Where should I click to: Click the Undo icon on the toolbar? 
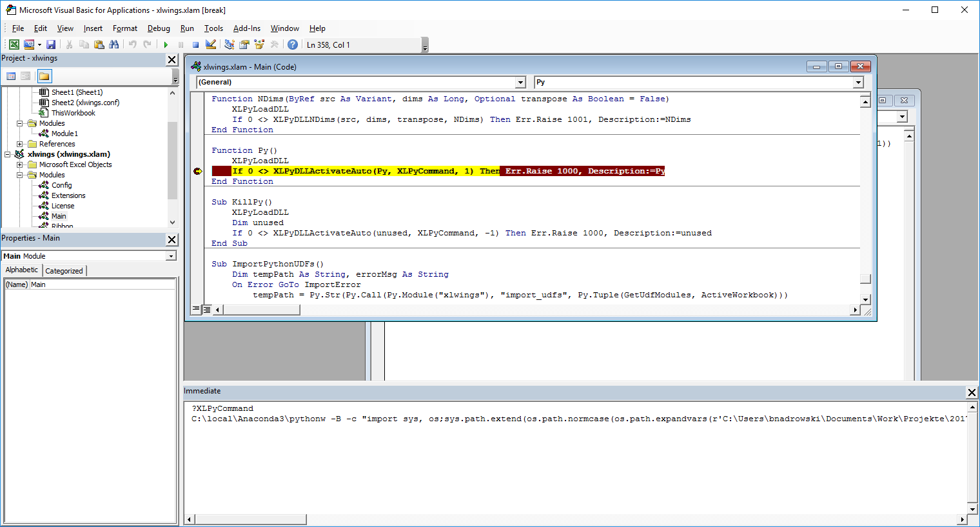coord(133,44)
